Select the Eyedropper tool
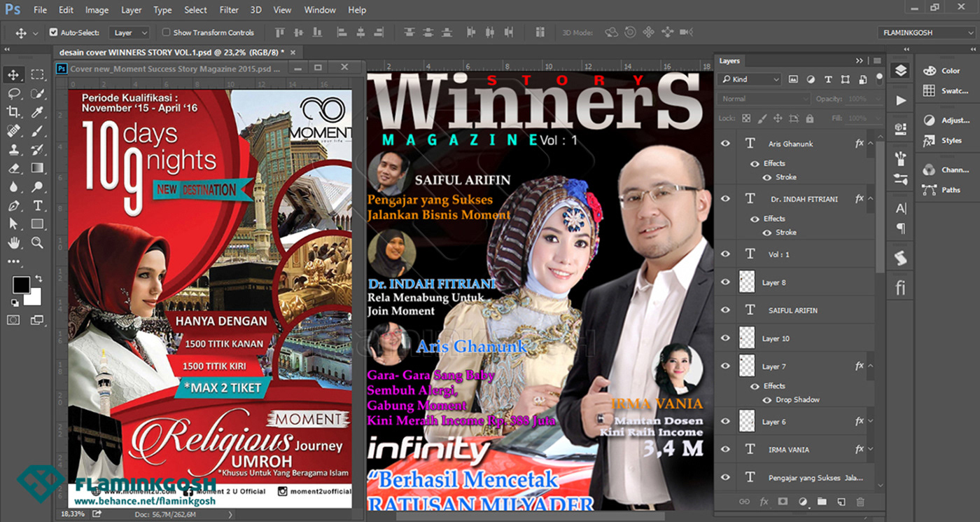The width and height of the screenshot is (980, 522). [37, 112]
